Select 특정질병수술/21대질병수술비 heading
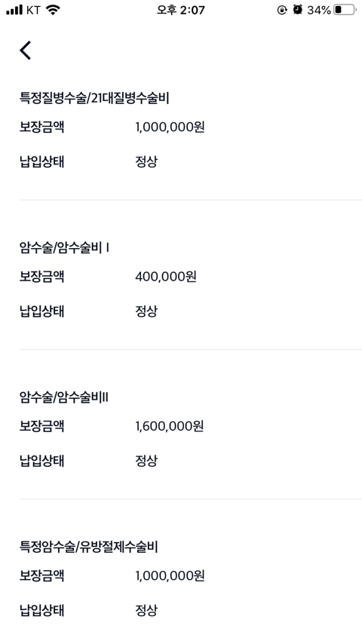Image resolution: width=362 pixels, height=644 pixels. pyautogui.click(x=94, y=99)
